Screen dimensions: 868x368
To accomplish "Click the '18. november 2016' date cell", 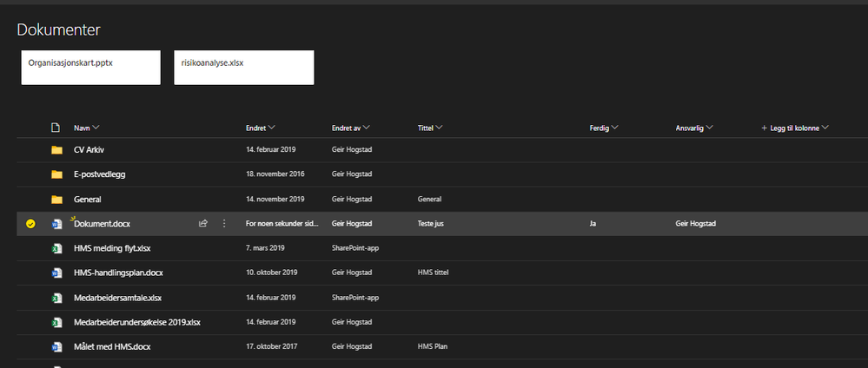I will (x=275, y=174).
